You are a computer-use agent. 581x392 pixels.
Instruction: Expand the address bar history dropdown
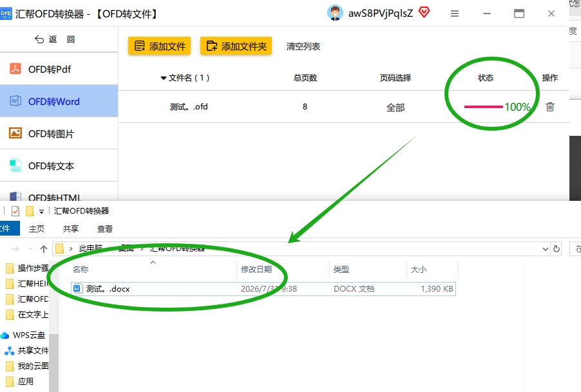point(545,248)
